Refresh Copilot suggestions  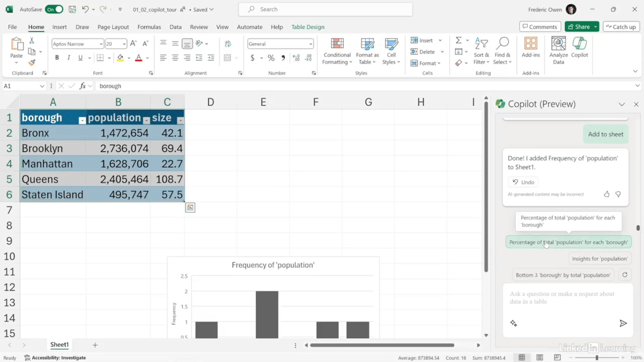tap(625, 275)
